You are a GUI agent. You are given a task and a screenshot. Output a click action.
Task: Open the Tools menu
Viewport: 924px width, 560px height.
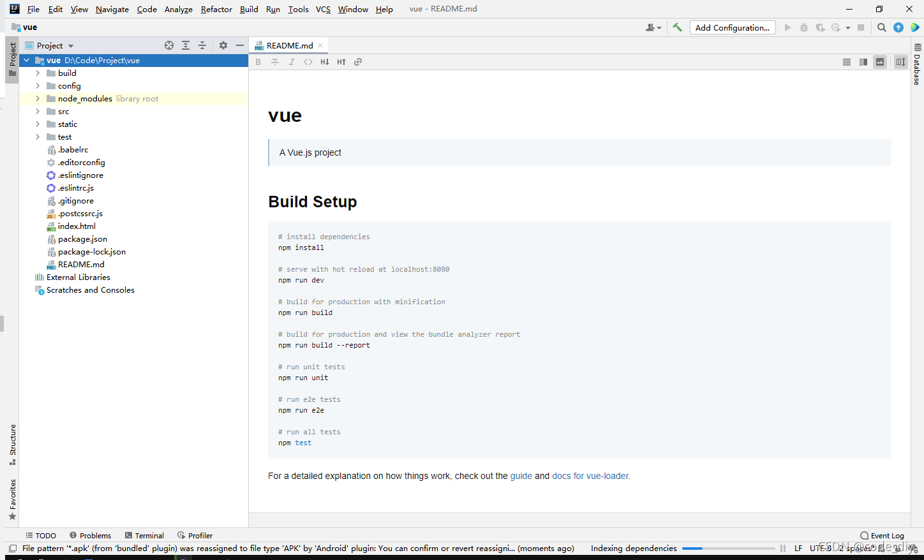298,9
